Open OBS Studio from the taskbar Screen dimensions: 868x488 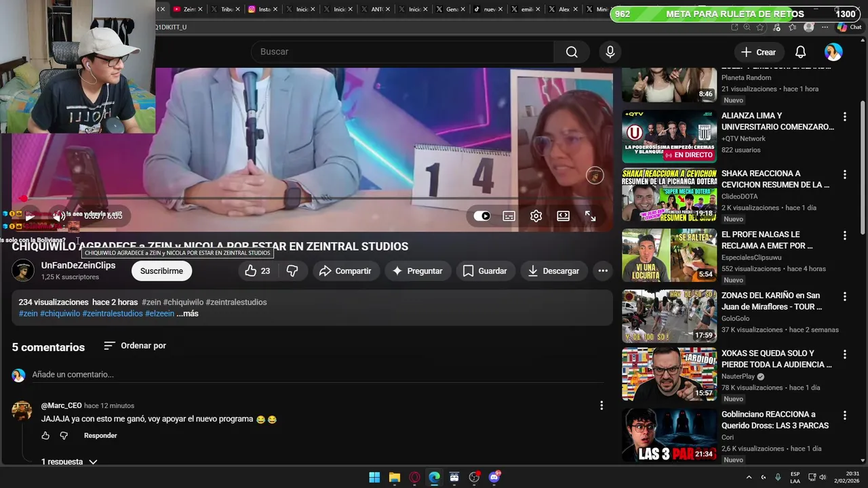pos(474,477)
